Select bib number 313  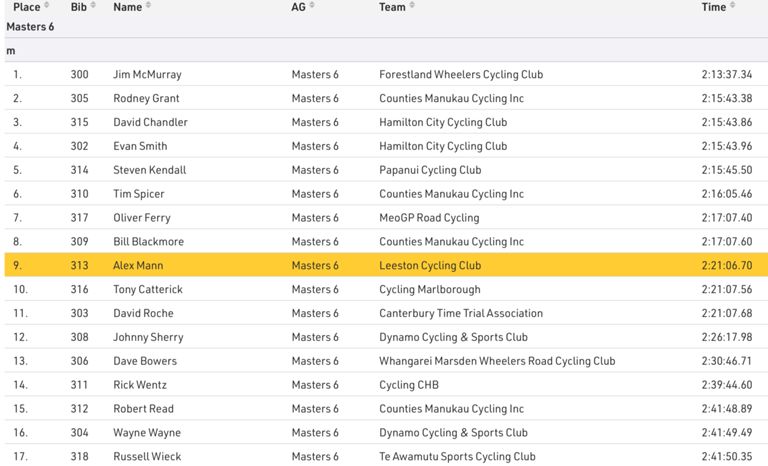point(79,266)
